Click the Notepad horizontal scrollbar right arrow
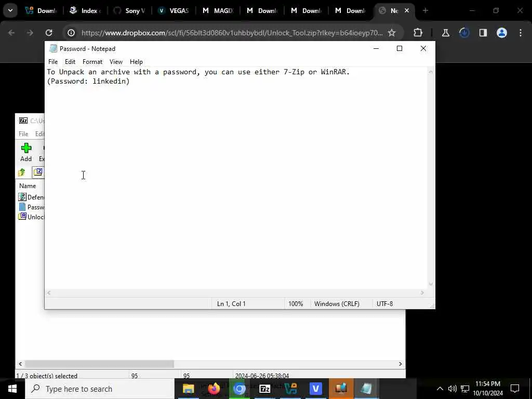 point(422,293)
